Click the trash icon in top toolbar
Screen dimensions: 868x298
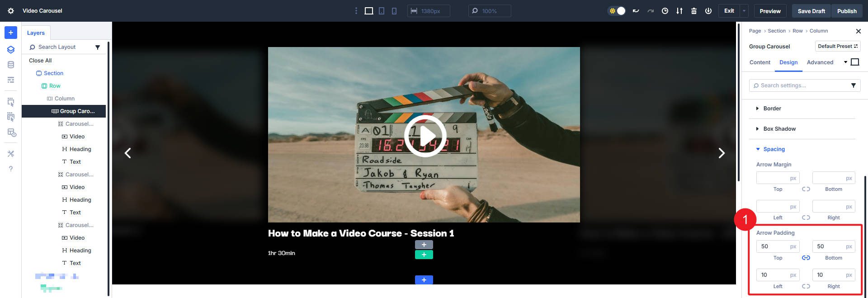click(x=693, y=11)
